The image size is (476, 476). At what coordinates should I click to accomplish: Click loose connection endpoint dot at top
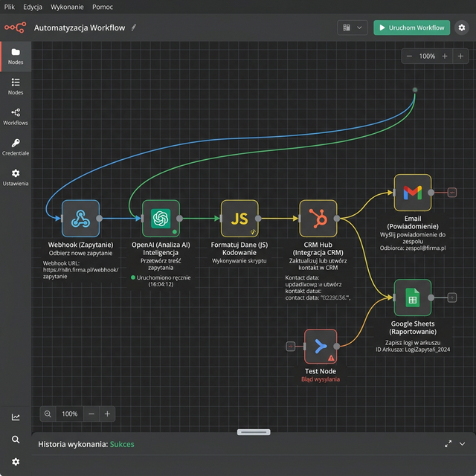coord(415,90)
